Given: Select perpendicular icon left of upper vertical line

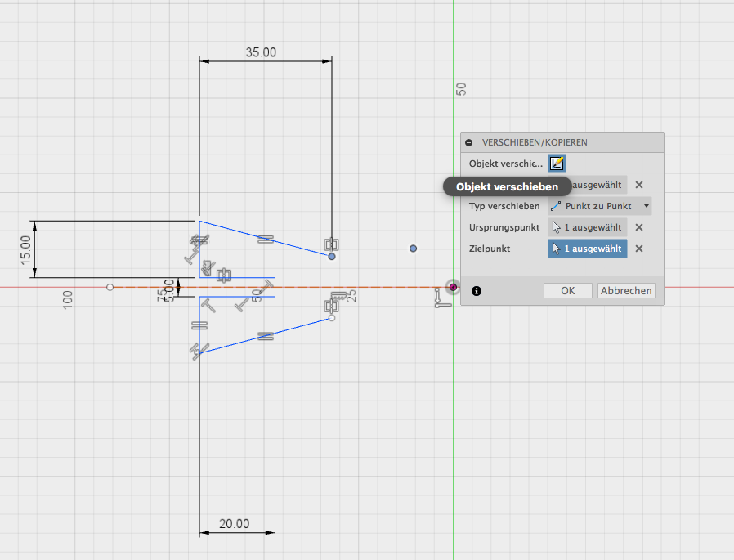Looking at the screenshot, I should pos(191,257).
